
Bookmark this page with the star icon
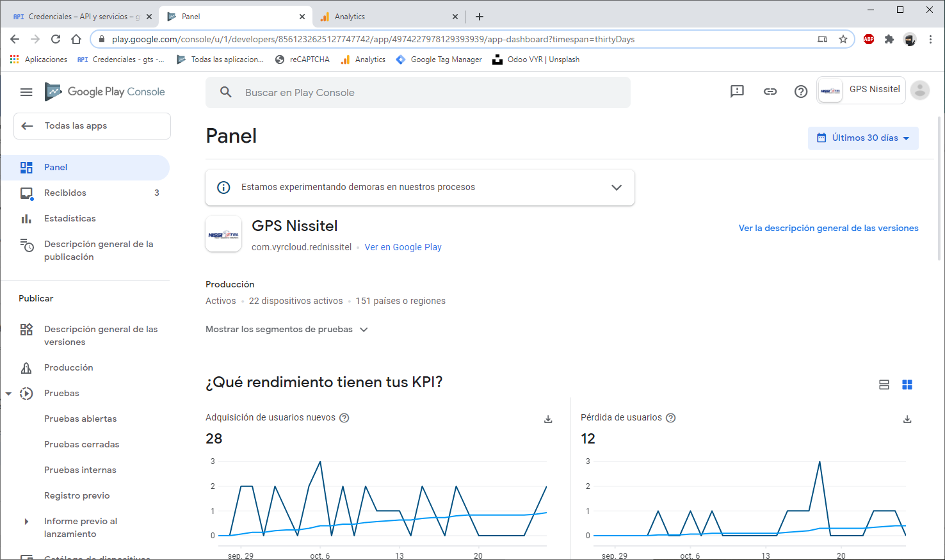tap(843, 39)
